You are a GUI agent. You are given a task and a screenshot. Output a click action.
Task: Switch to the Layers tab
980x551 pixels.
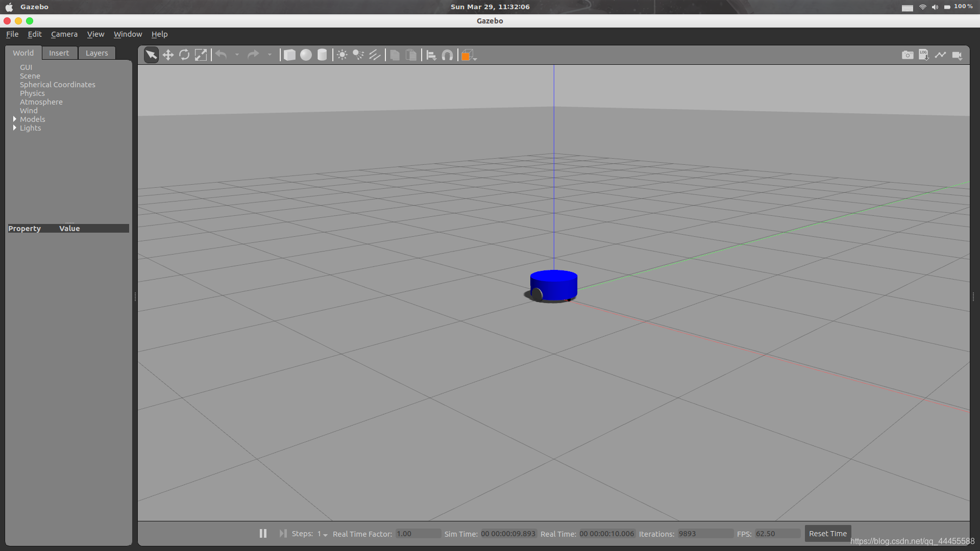pos(96,53)
